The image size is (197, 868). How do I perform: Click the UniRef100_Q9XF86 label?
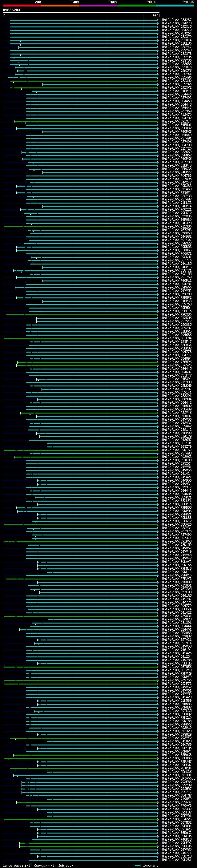[177, 782]
